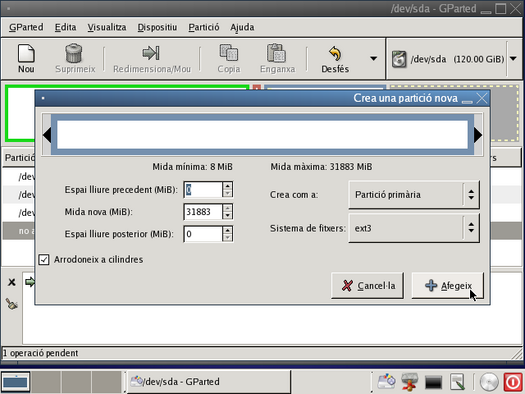525x394 pixels.
Task: Click the Redimensiona/Mou toolbar icon
Action: [151, 53]
